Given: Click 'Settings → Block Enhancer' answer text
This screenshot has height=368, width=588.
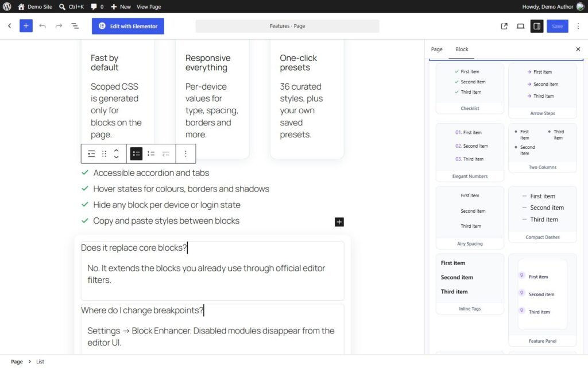Looking at the screenshot, I should 211,336.
